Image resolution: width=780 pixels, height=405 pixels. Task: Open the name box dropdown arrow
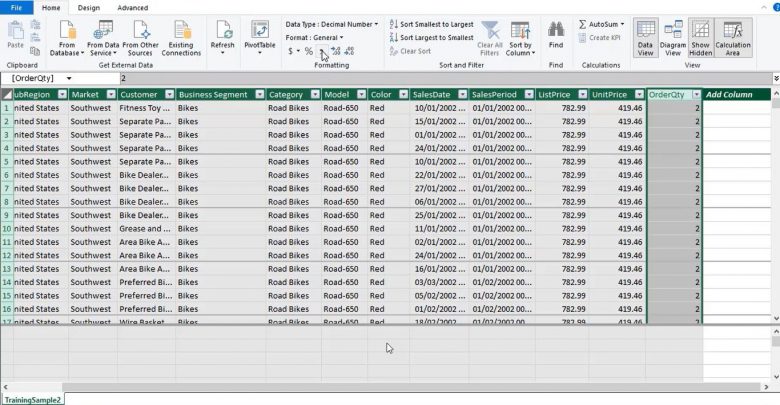pyautogui.click(x=69, y=79)
